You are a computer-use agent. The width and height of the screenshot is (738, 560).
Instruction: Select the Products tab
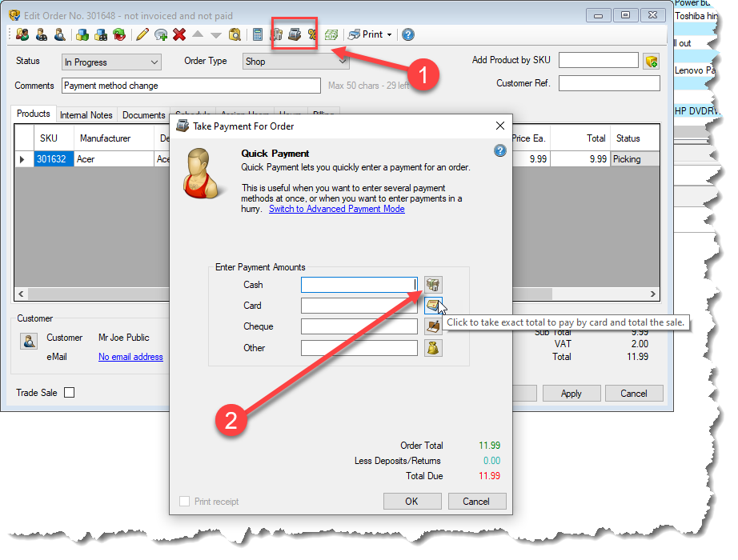pyautogui.click(x=34, y=114)
